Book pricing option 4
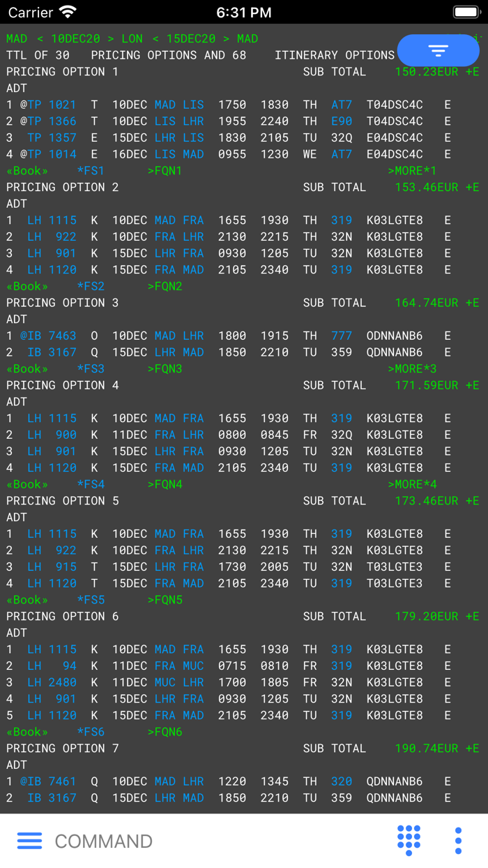 27,485
